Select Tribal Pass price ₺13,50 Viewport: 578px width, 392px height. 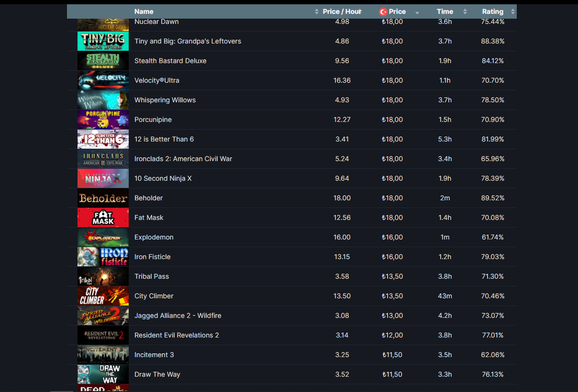click(392, 276)
